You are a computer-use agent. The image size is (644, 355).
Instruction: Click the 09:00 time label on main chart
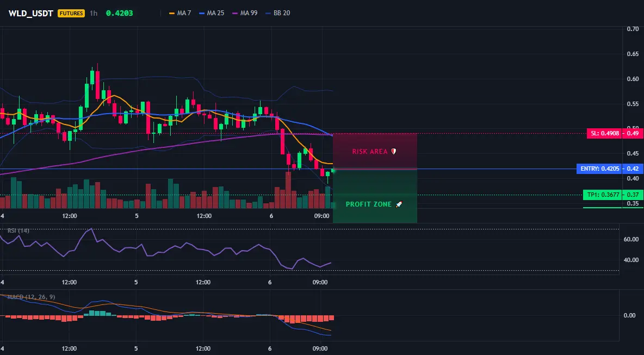click(x=322, y=216)
